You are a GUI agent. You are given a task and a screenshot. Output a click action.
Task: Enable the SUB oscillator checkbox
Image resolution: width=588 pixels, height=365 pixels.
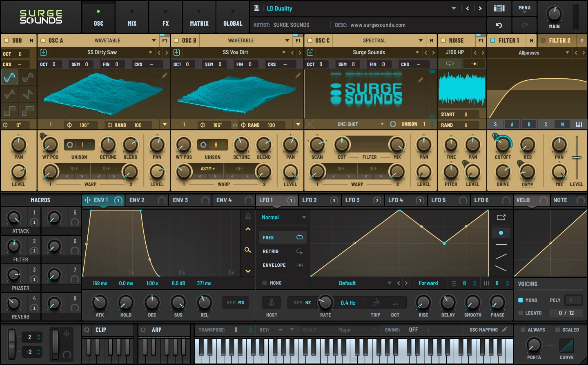[x=6, y=40]
